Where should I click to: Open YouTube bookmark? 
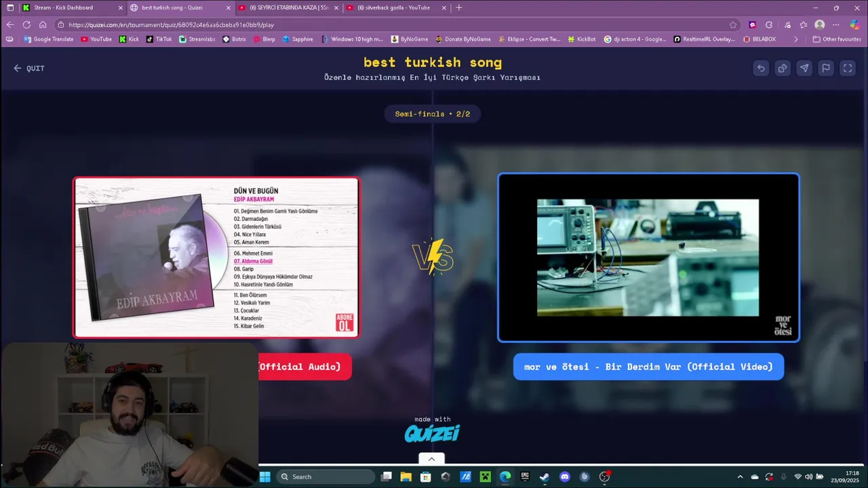[96, 39]
